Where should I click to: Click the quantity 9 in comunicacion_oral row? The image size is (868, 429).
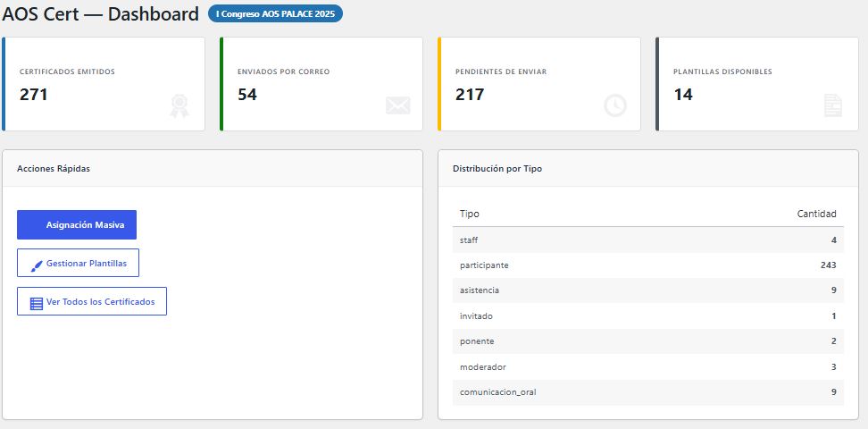point(834,392)
